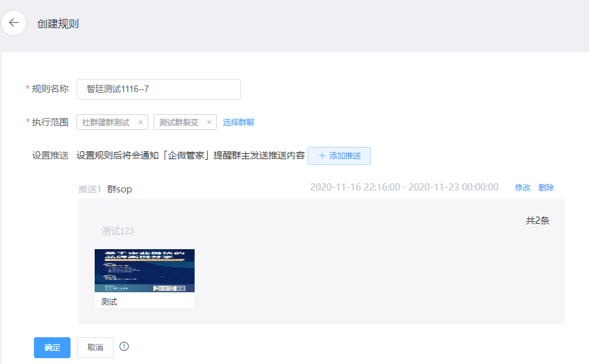
Task: Click the 社群建群测试 tag label
Action: (106, 123)
